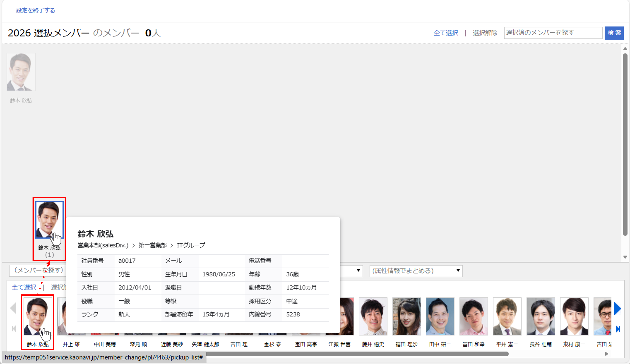Screen dimensions: 630x364
Task: Click right arrow of horizontal scrollbar
Action: coord(606,354)
